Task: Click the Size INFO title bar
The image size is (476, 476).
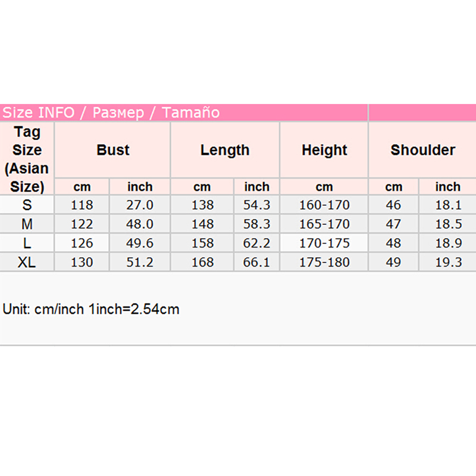Action: coord(111,112)
